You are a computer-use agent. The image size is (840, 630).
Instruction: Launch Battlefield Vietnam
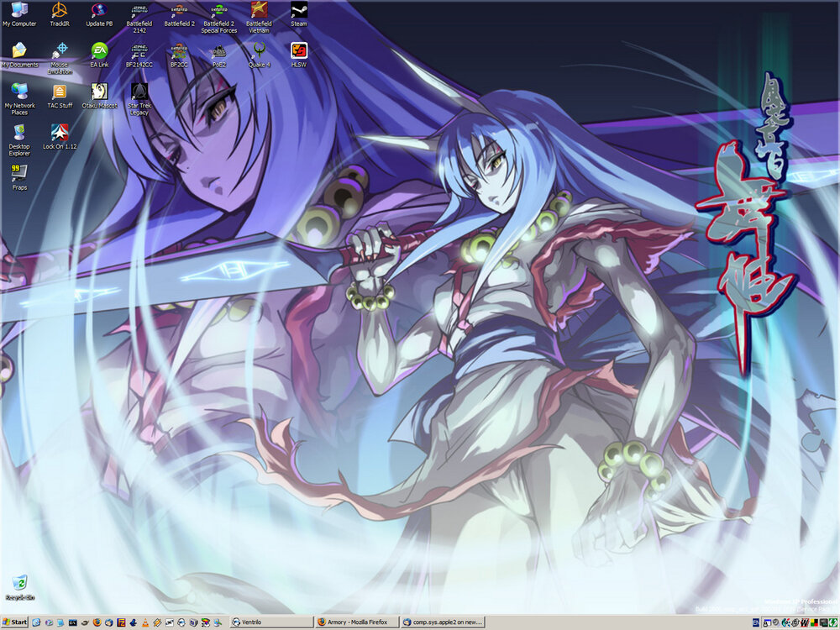[260, 10]
